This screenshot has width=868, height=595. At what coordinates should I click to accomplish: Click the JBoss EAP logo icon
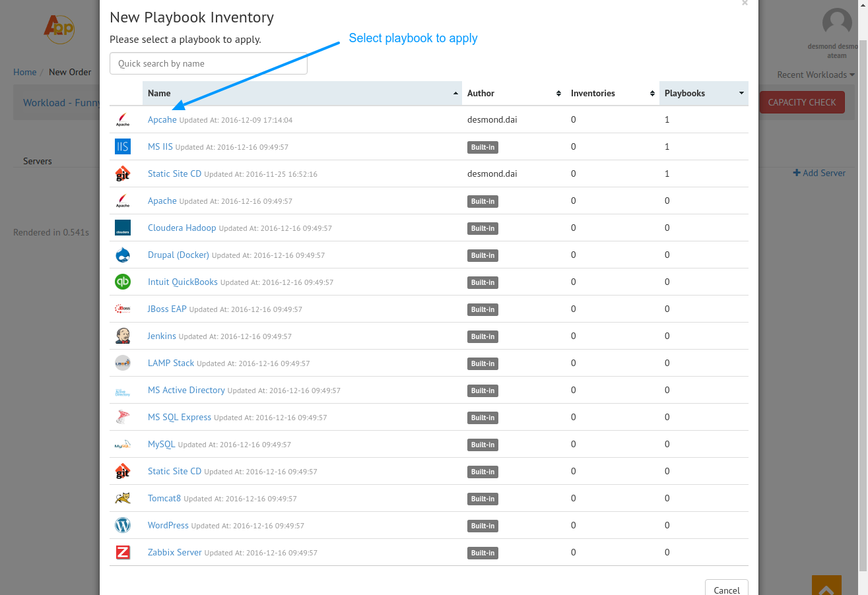point(123,309)
